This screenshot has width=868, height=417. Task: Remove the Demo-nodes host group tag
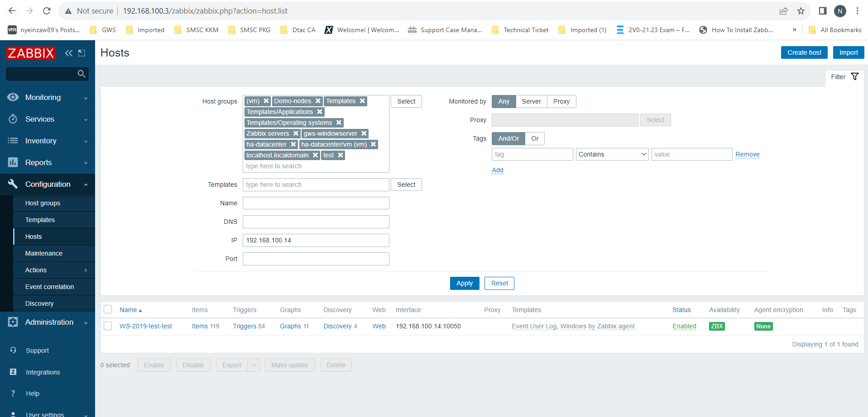tap(318, 101)
